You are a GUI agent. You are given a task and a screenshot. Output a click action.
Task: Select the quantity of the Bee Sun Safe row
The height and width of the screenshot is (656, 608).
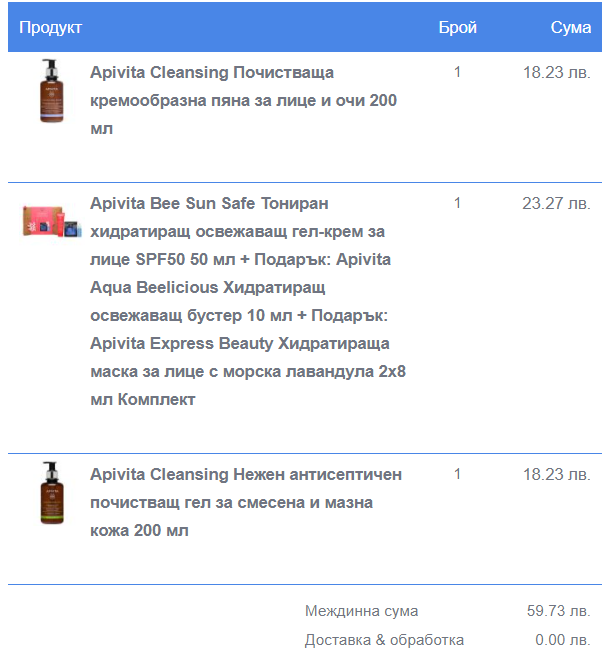point(457,203)
